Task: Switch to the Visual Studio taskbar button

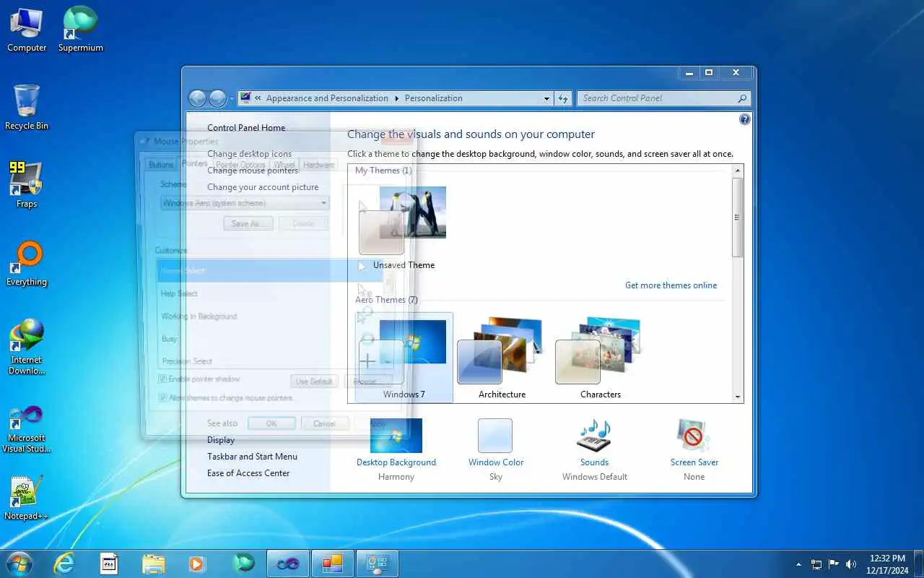Action: coord(288,564)
